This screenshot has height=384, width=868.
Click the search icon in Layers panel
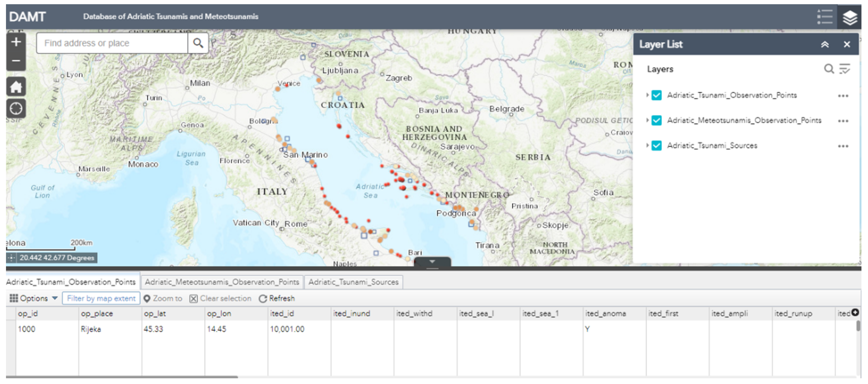[x=829, y=69]
